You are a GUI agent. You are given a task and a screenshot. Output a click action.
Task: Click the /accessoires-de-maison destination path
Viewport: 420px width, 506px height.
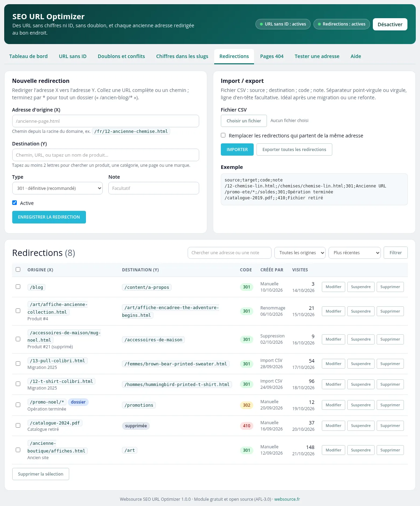point(153,340)
